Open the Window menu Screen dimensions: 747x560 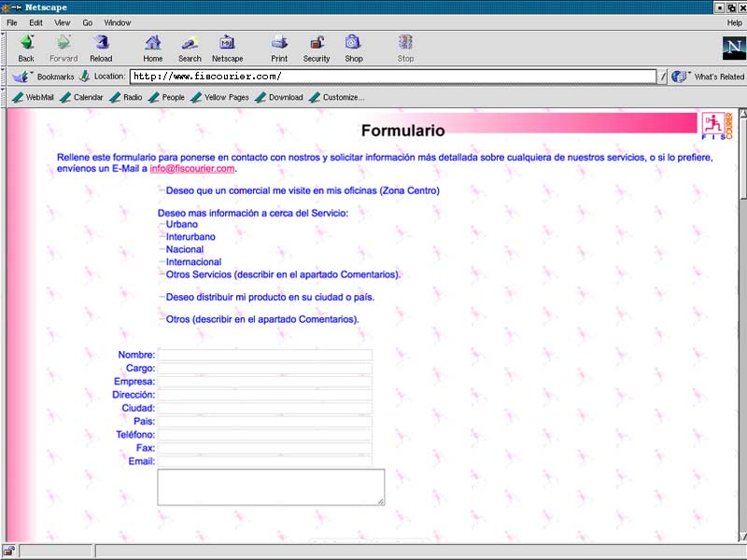point(118,22)
